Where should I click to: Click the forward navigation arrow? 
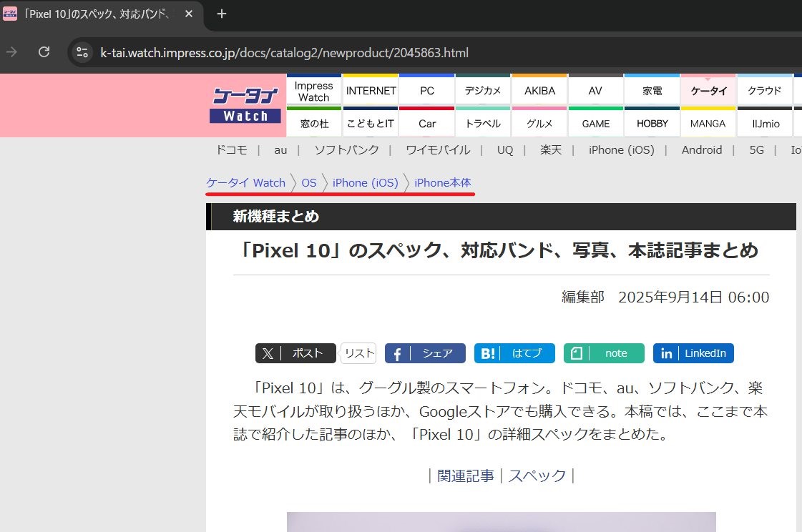click(11, 52)
